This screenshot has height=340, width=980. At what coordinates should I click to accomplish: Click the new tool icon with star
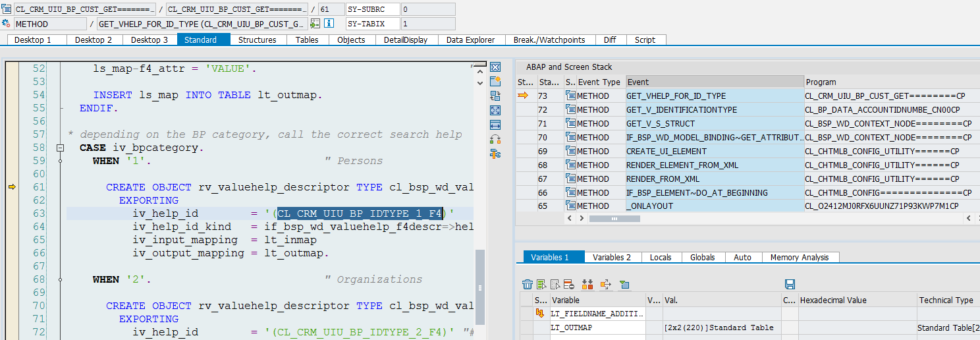(495, 82)
